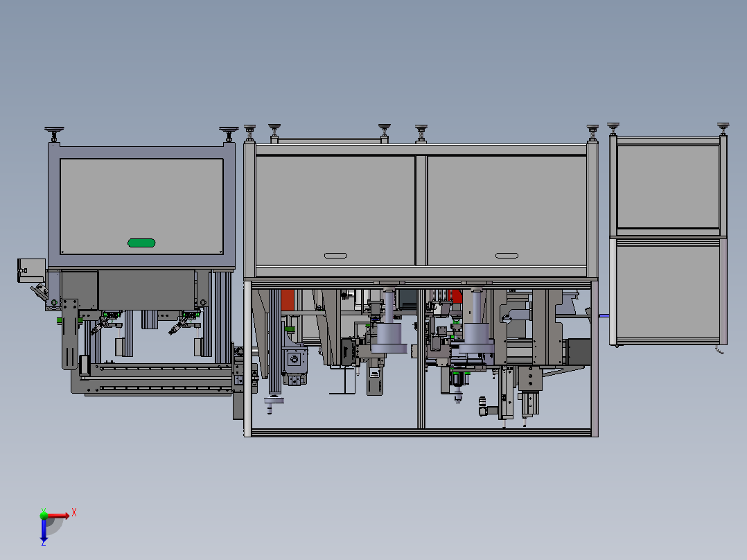
Task: Select the handle slot on center cabinet's right door
Action: [507, 256]
